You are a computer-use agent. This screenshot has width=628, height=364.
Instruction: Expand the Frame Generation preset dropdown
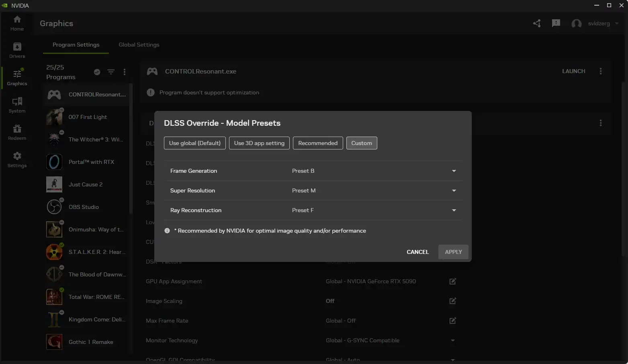(x=454, y=171)
